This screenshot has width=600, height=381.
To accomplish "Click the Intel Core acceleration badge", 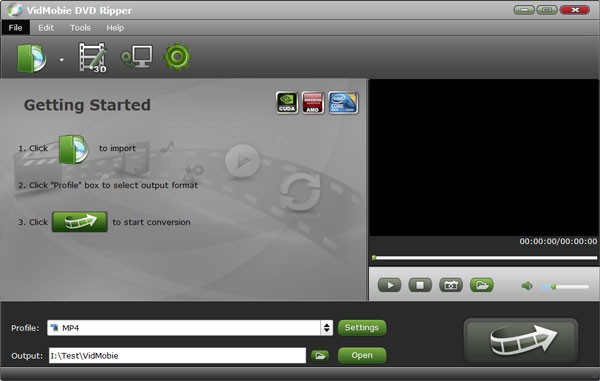I will tap(343, 103).
